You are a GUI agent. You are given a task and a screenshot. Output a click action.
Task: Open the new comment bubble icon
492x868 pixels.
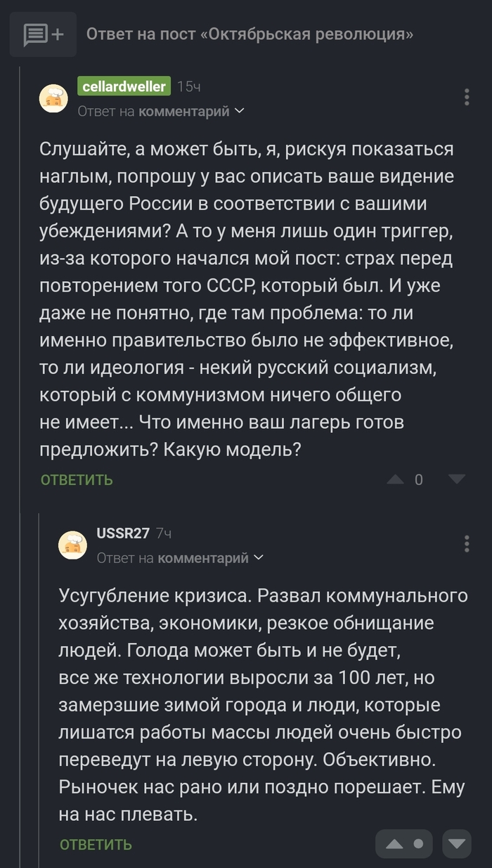point(43,34)
